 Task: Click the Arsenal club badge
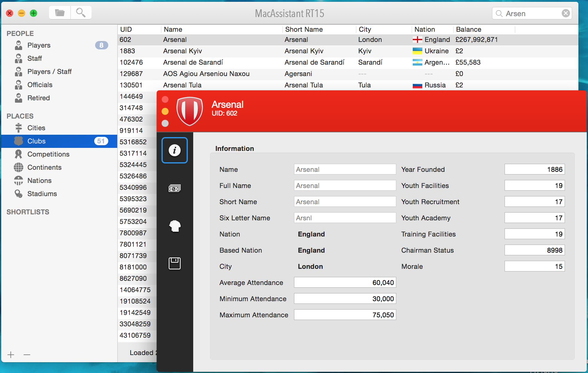(190, 111)
